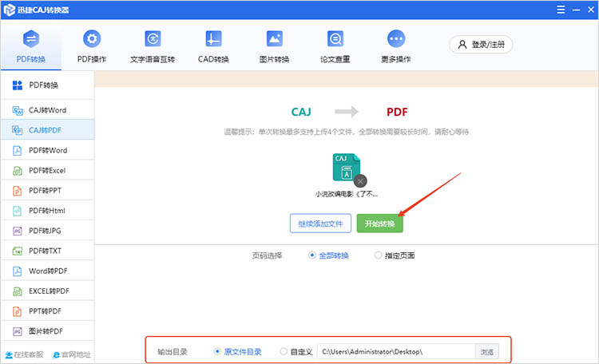Click 继续添加文件 button
The width and height of the screenshot is (599, 364).
(x=320, y=224)
